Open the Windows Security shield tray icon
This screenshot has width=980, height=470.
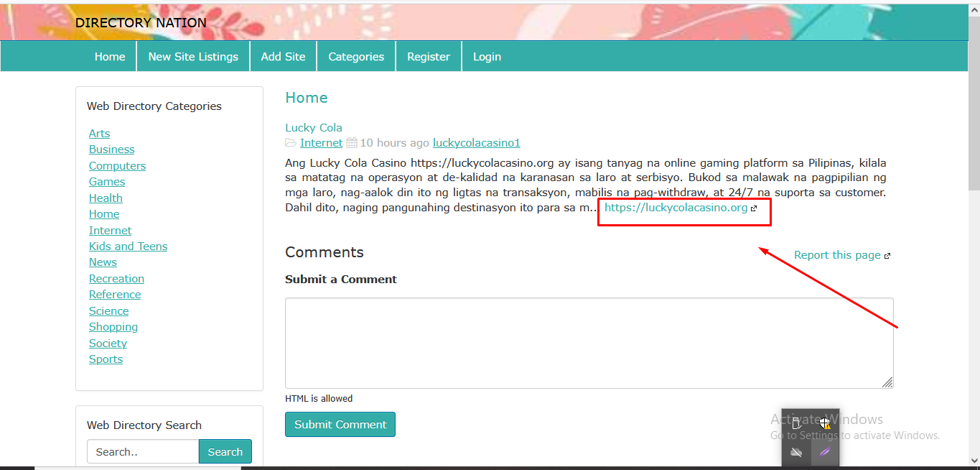pyautogui.click(x=825, y=423)
